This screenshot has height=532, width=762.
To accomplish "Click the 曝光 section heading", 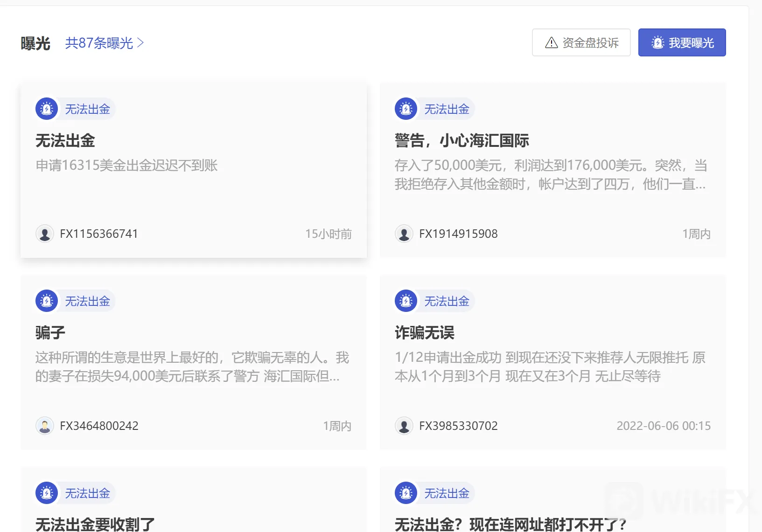I will coord(35,43).
